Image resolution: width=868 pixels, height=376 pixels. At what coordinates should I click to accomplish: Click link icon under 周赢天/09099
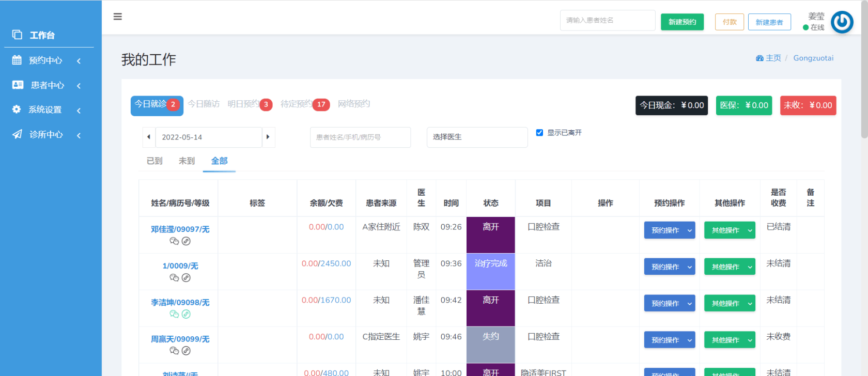click(186, 351)
